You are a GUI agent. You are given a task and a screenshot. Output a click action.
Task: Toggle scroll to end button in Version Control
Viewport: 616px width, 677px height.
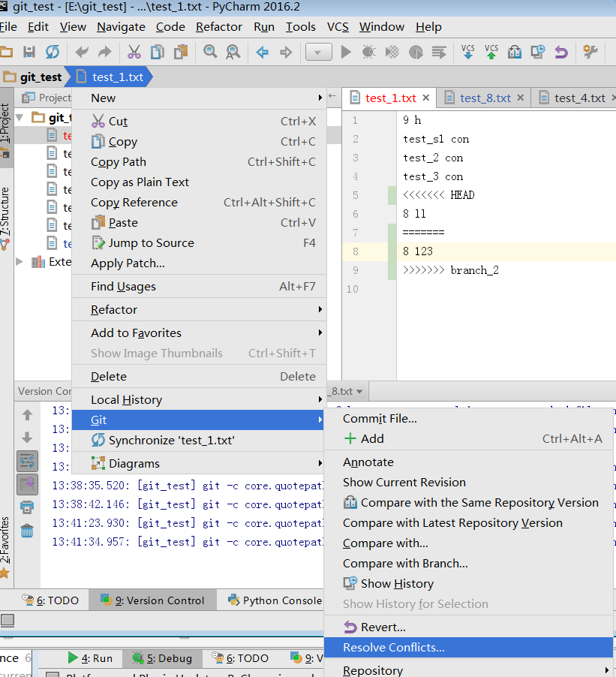click(27, 484)
